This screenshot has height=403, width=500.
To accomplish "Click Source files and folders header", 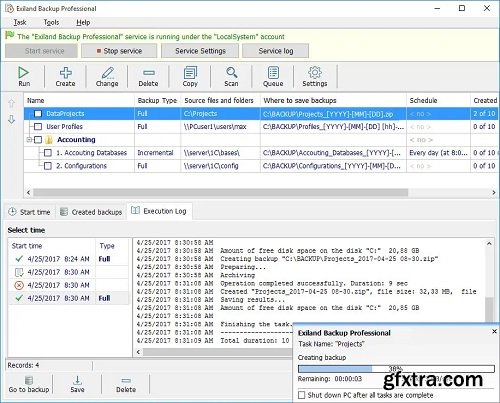I will tap(220, 100).
